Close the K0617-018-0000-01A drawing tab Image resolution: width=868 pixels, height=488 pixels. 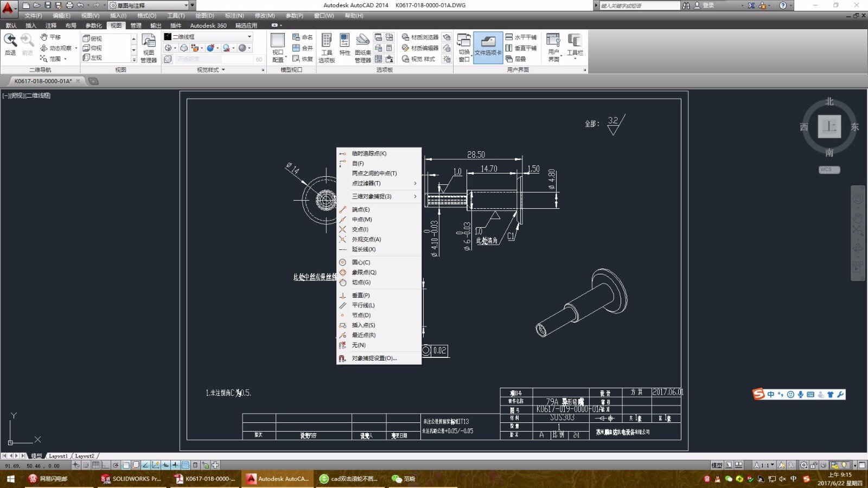click(x=78, y=81)
